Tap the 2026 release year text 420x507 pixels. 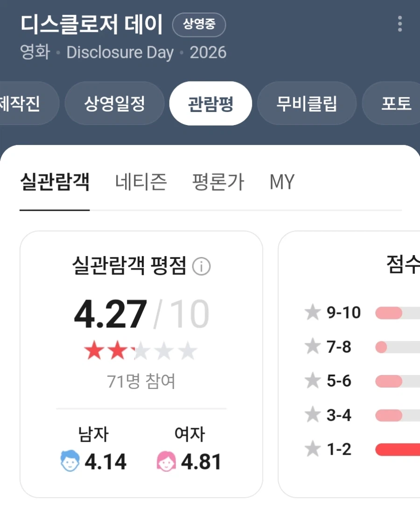[x=208, y=52]
